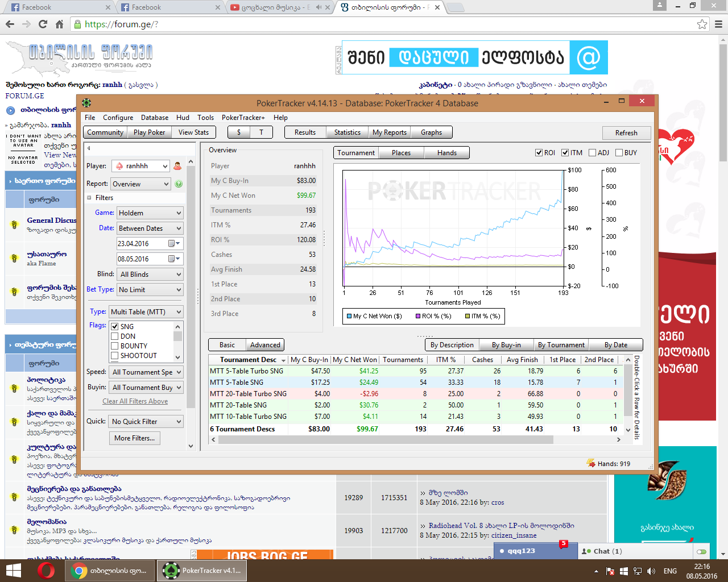The image size is (728, 582).
Task: Click the browser Home icon
Action: click(59, 24)
